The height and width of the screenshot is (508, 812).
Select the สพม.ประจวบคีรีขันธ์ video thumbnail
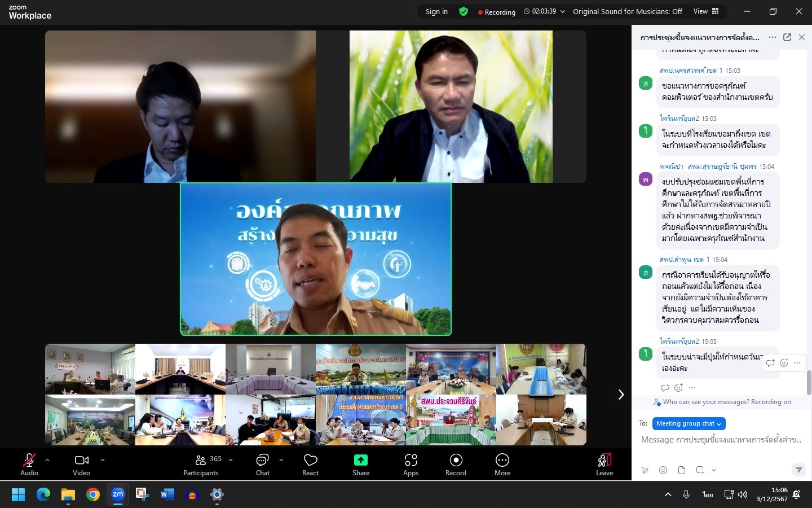click(x=451, y=420)
